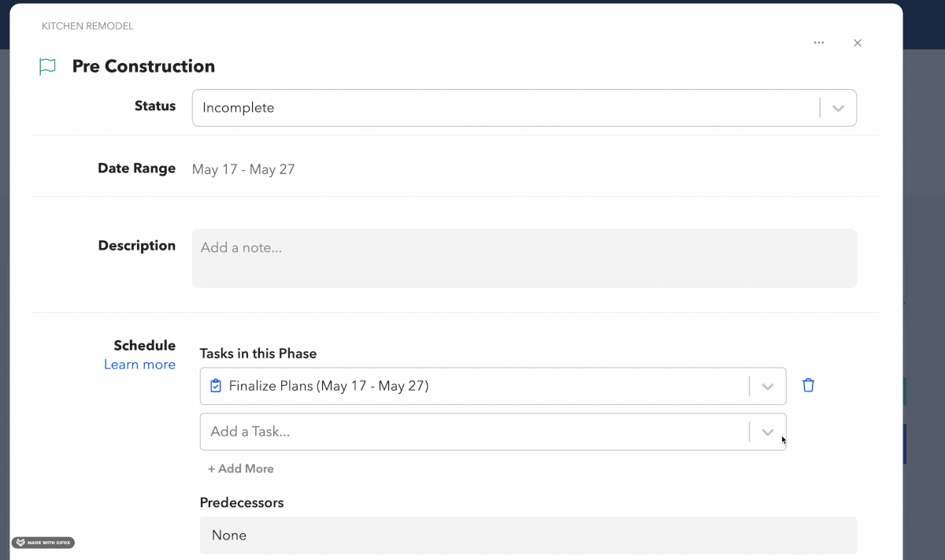Click the green flag icon beside Pre Construction
945x560 pixels.
47,66
